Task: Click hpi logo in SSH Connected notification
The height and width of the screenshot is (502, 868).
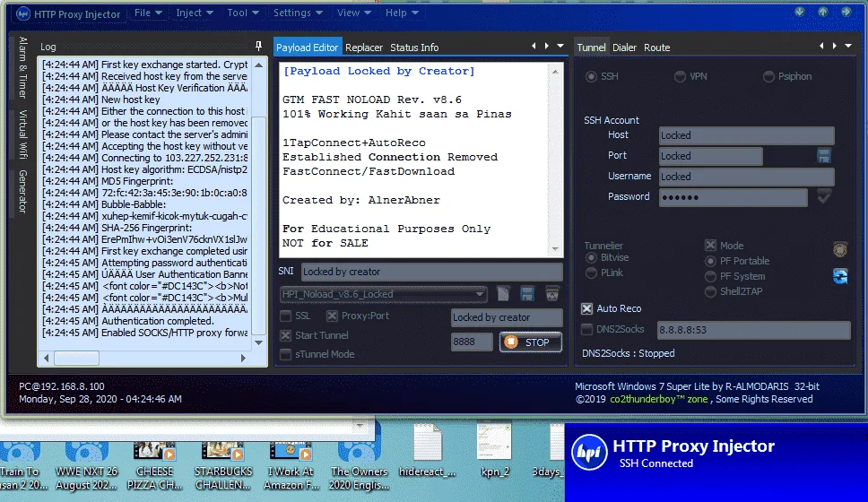Action: pos(589,452)
